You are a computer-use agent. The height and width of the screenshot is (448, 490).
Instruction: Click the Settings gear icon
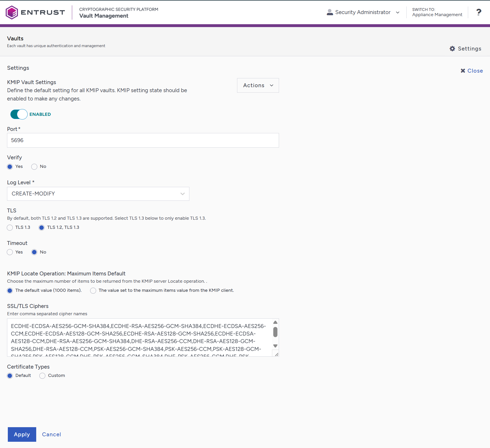(x=452, y=49)
